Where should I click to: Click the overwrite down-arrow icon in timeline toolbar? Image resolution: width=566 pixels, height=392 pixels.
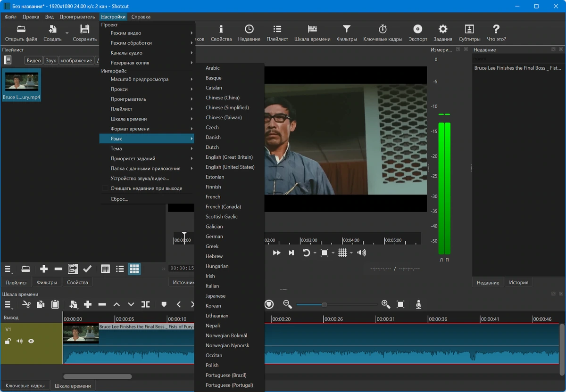(x=131, y=304)
